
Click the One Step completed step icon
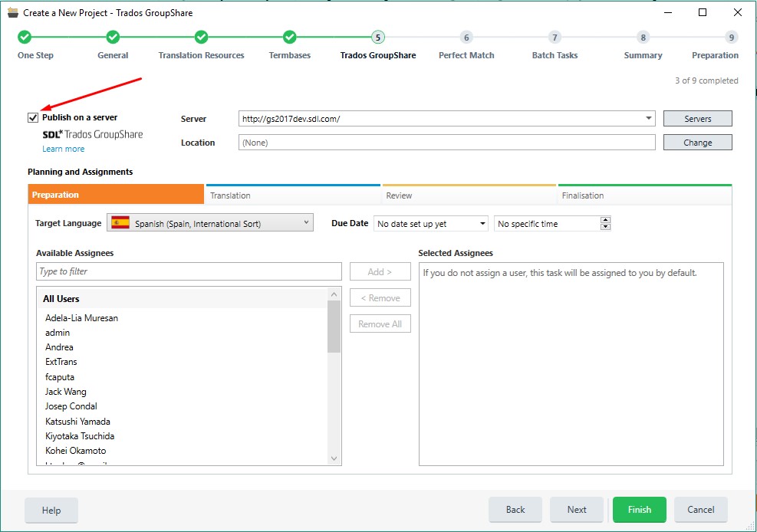pos(24,37)
